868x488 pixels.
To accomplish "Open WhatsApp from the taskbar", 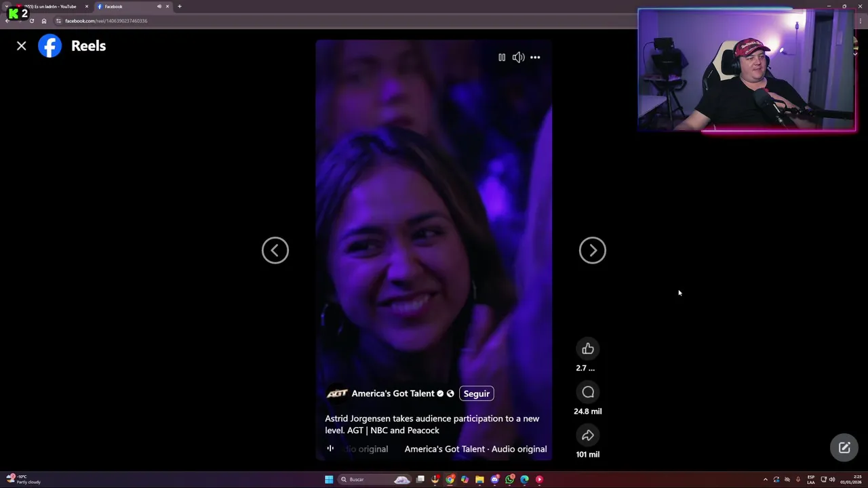I will pos(509,479).
